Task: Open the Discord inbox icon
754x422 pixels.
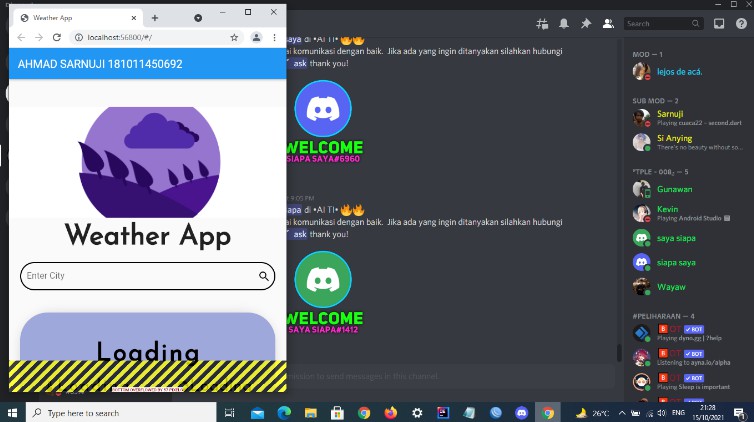Action: pos(719,24)
